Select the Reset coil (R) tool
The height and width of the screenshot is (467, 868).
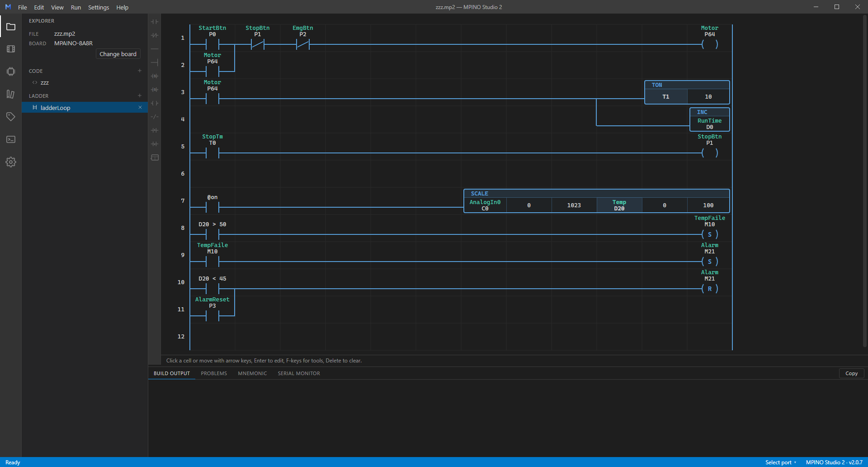pyautogui.click(x=155, y=90)
